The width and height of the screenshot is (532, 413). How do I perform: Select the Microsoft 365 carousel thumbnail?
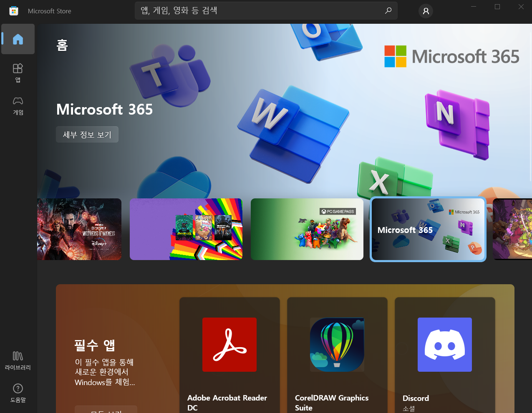[x=428, y=229]
